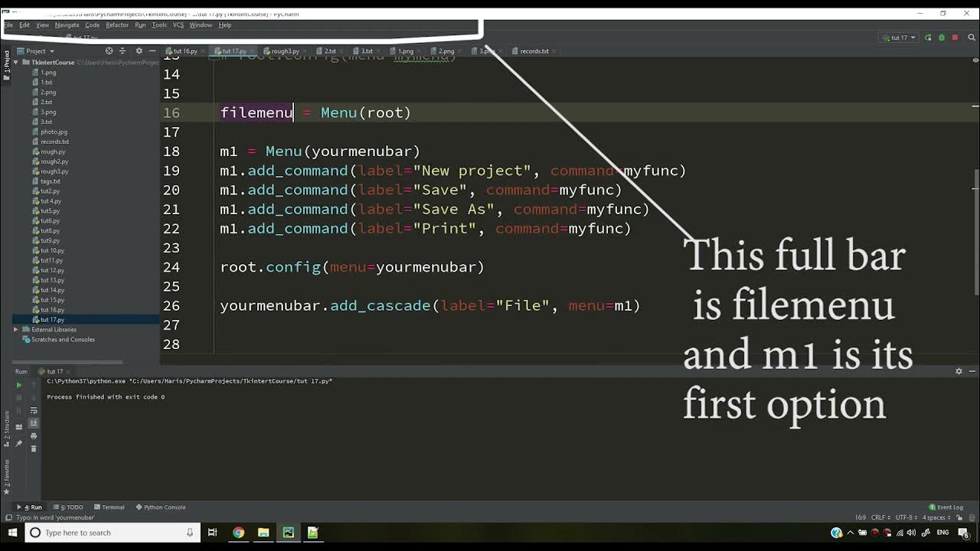Open the VCS menu
The width and height of the screenshot is (980, 551).
pyautogui.click(x=178, y=25)
